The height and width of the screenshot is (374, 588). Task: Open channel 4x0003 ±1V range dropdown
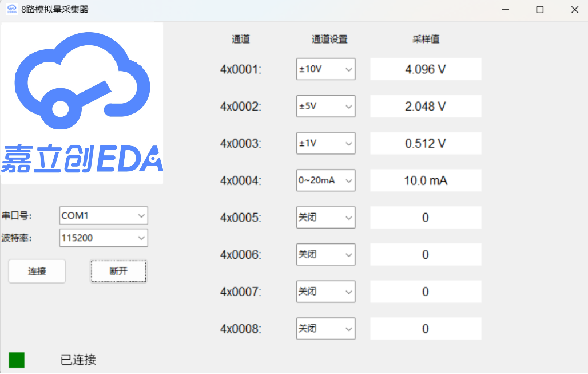click(x=326, y=143)
